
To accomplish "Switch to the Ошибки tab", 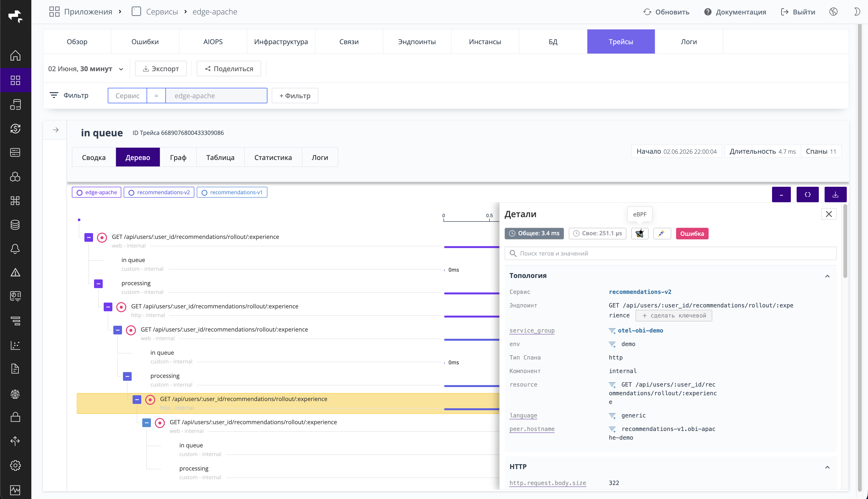I will tap(145, 42).
